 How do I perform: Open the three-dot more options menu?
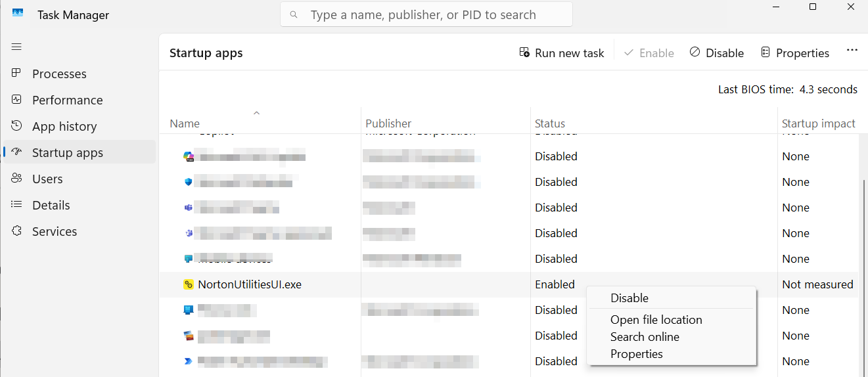852,51
